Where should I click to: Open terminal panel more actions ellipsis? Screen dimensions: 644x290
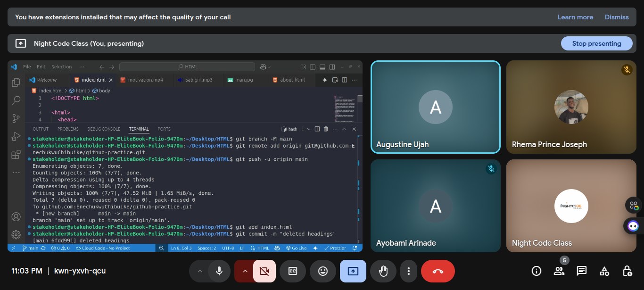335,129
